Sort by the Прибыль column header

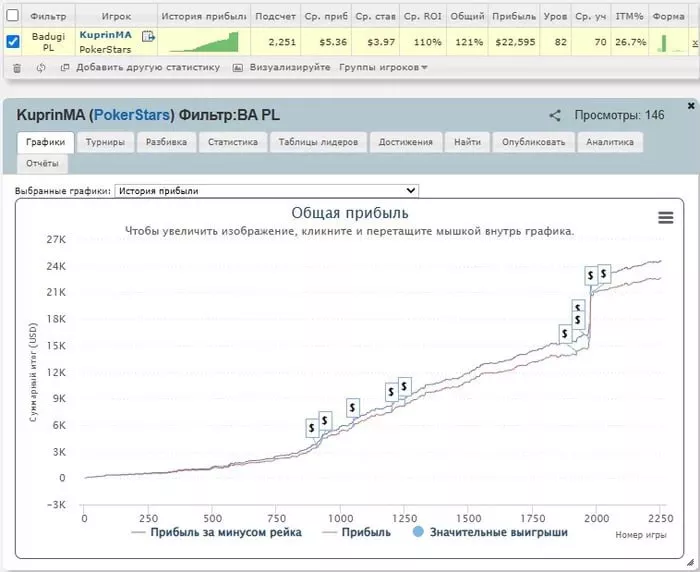click(514, 16)
